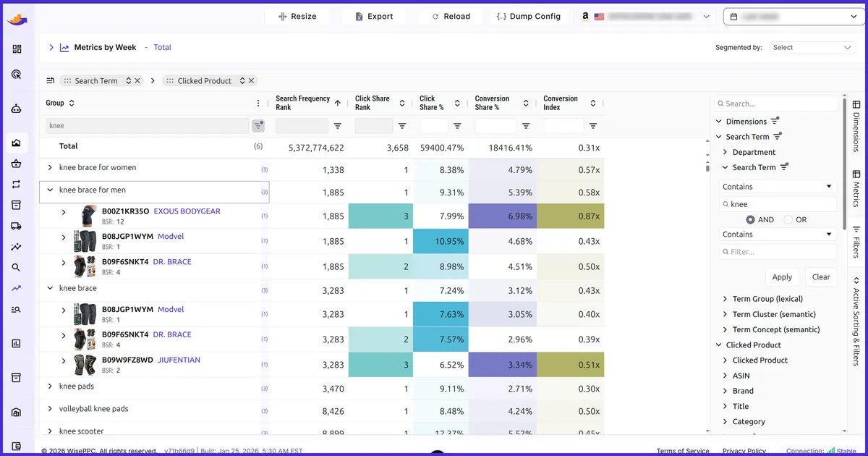Open Click Share % filter icon
This screenshot has height=456, width=868.
pyautogui.click(x=457, y=126)
